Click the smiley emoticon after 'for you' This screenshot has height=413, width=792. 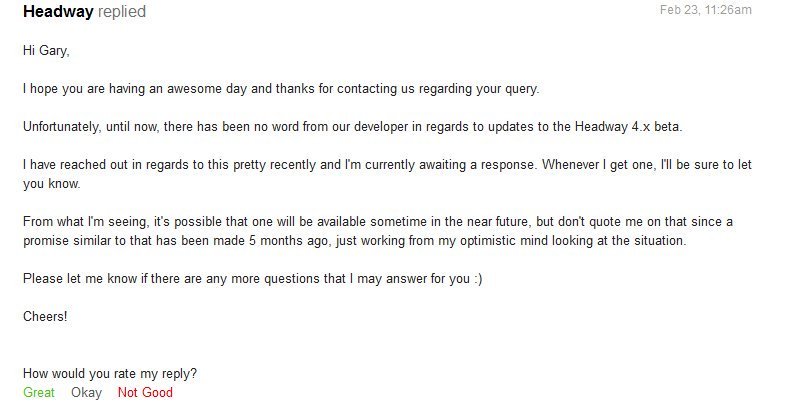[x=476, y=279]
